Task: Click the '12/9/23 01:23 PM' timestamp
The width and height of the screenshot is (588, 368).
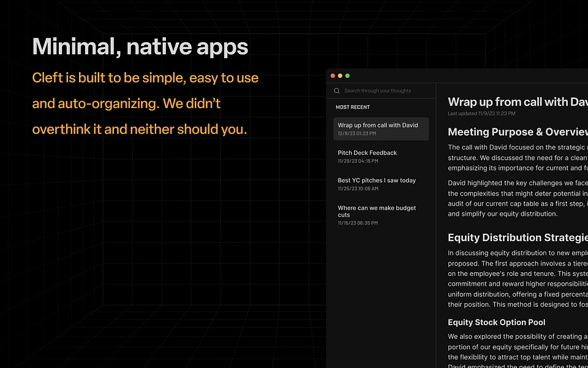Action: tap(356, 133)
